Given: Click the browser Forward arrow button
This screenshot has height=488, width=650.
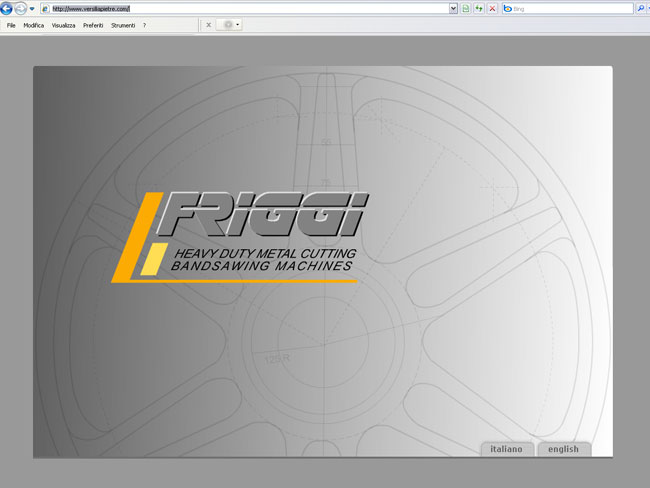Looking at the screenshot, I should pyautogui.click(x=20, y=8).
